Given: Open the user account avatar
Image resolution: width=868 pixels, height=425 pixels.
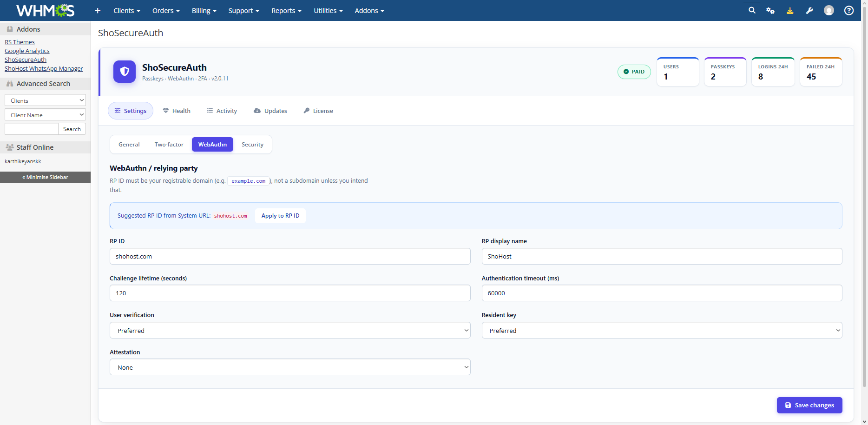Looking at the screenshot, I should (x=829, y=10).
